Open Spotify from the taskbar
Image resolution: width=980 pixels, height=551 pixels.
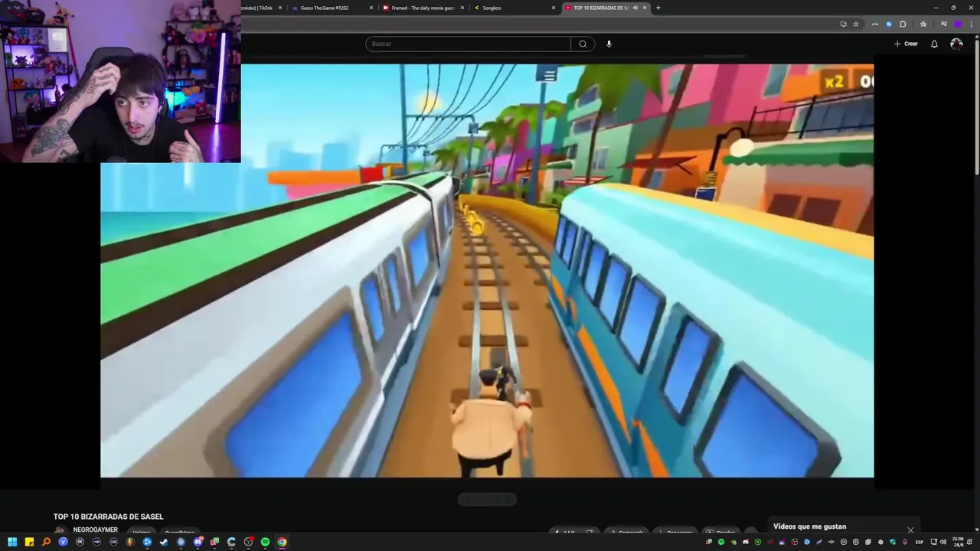[265, 542]
